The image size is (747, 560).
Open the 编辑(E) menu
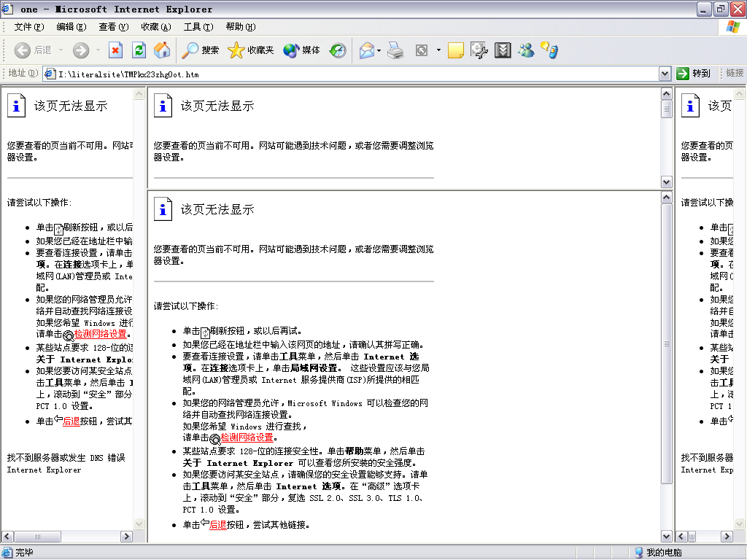click(71, 27)
